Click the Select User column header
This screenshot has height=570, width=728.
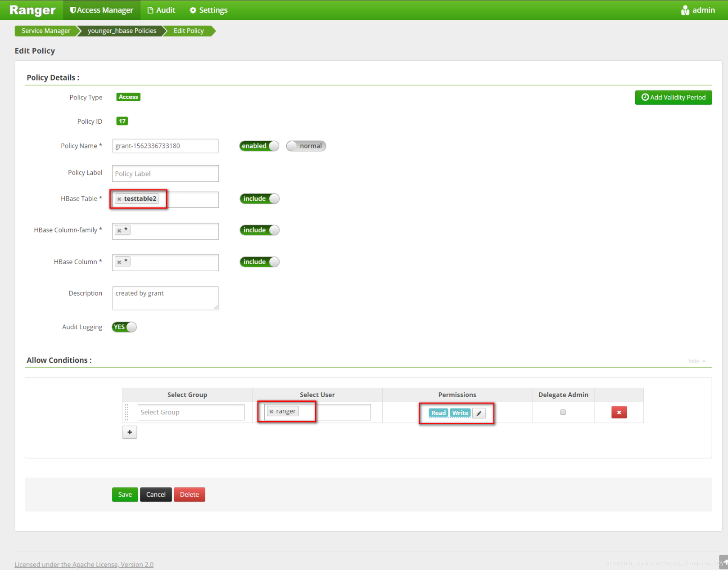[317, 395]
